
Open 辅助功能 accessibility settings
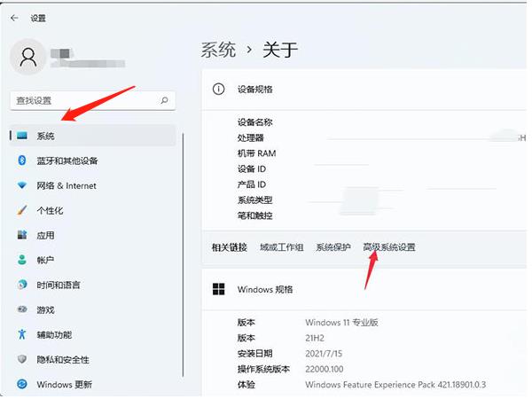coord(54,335)
